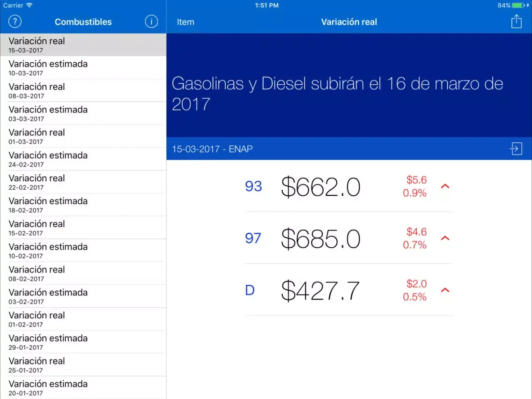This screenshot has height=399, width=532.
Task: Click the $427.7 price
Action: click(x=320, y=291)
